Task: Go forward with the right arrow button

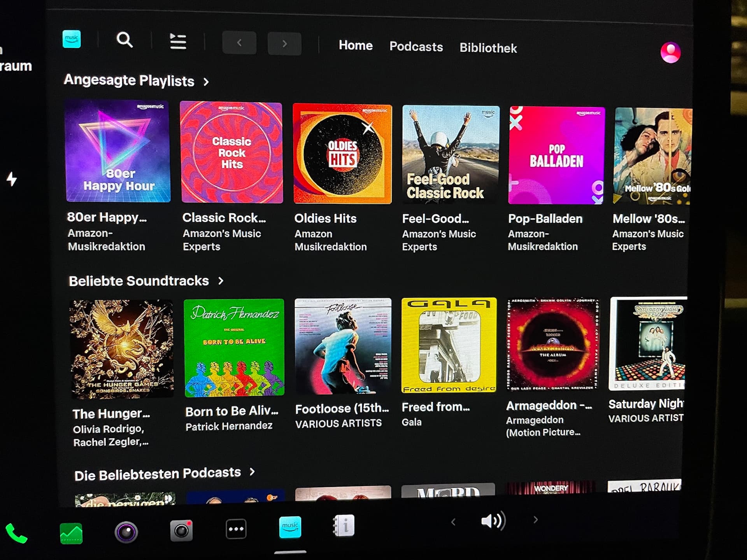Action: 284,44
